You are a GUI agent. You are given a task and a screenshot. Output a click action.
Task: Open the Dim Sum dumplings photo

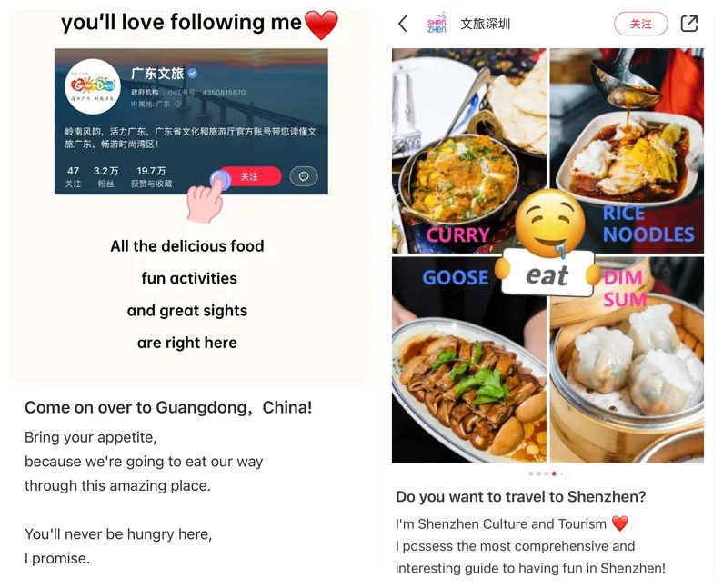point(627,360)
